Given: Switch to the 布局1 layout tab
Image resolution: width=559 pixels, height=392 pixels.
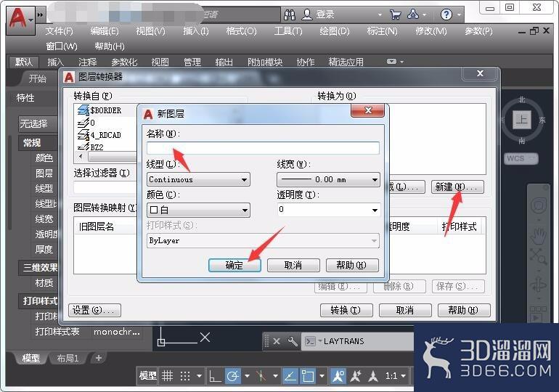Looking at the screenshot, I should pyautogui.click(x=68, y=358).
